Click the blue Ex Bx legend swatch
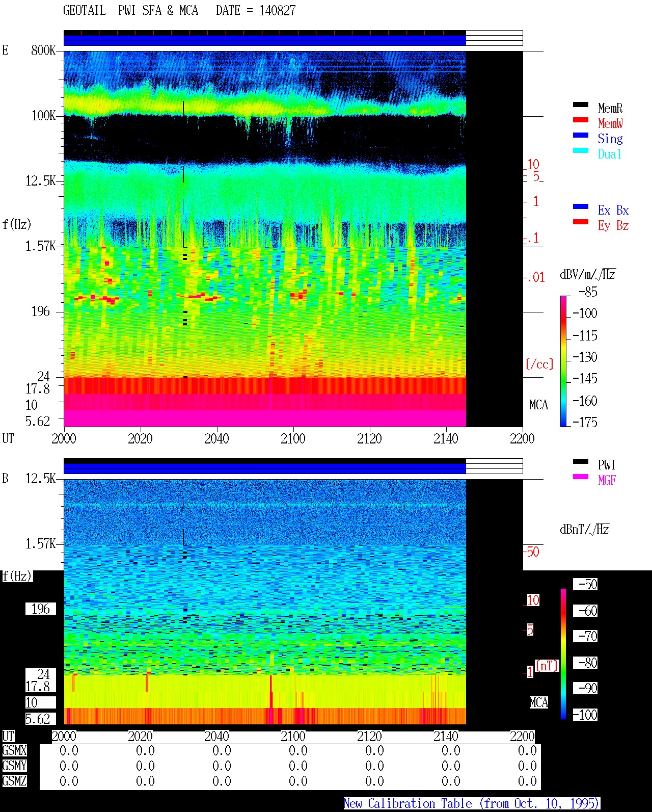652x812 pixels. (581, 206)
